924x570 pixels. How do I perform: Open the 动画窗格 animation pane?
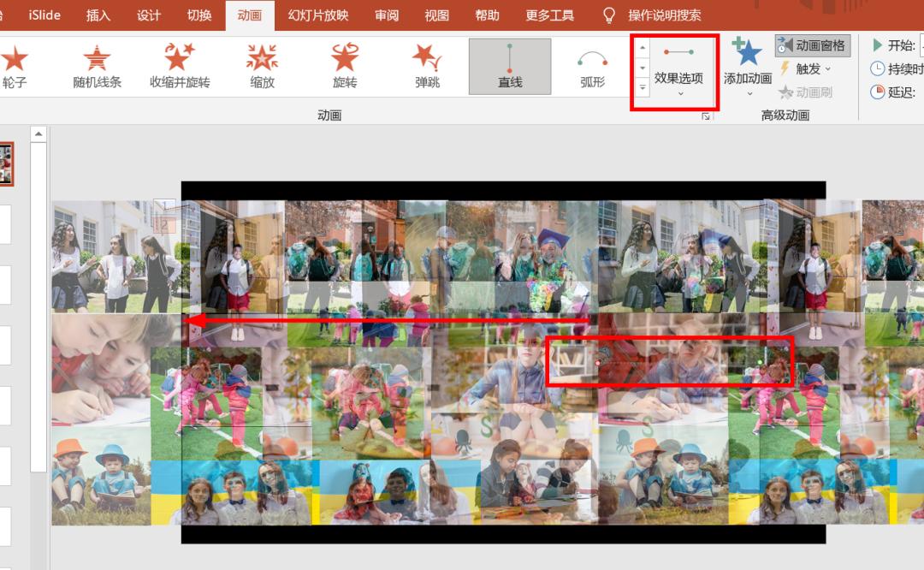814,45
